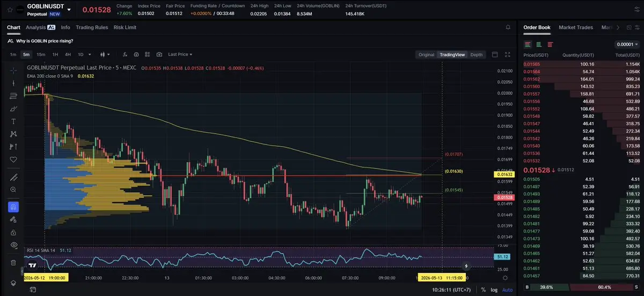Open the Last Price dropdown

click(180, 54)
